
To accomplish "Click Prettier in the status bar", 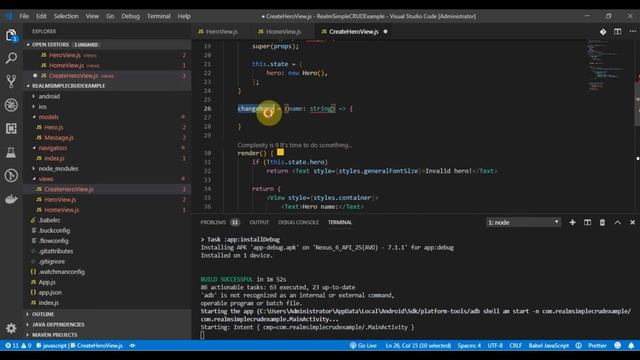I will (x=598, y=346).
